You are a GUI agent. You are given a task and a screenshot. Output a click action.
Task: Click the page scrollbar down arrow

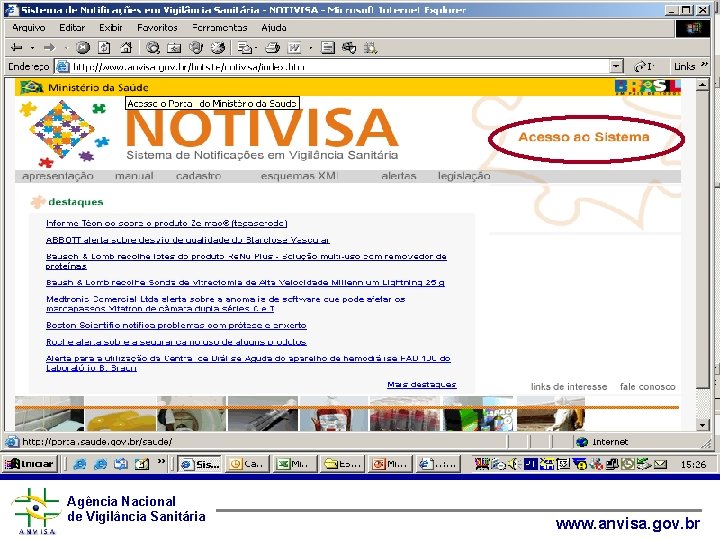(x=703, y=425)
